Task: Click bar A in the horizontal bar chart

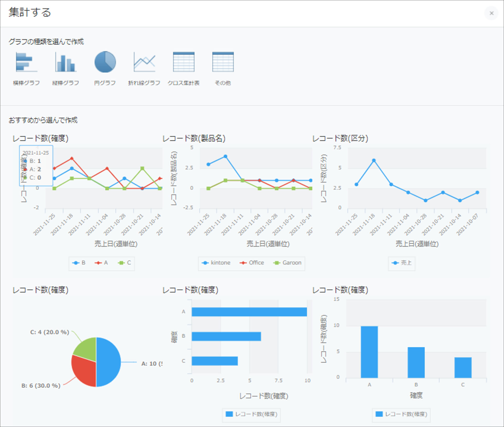Action: [x=249, y=312]
